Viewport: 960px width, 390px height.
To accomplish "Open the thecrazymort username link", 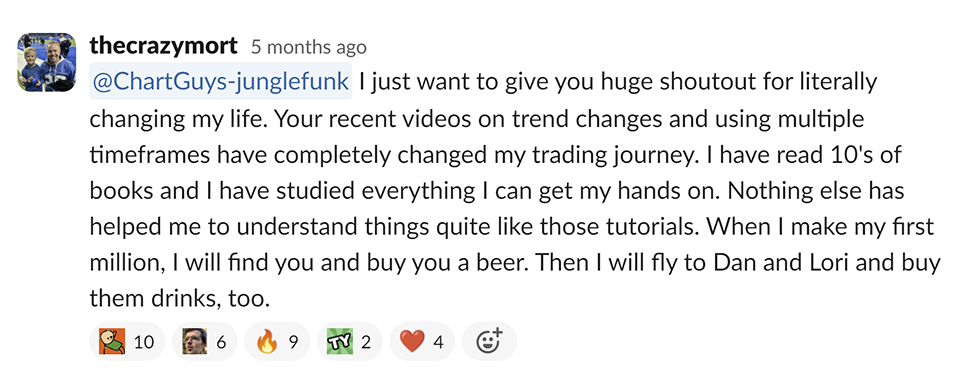I will (x=163, y=46).
